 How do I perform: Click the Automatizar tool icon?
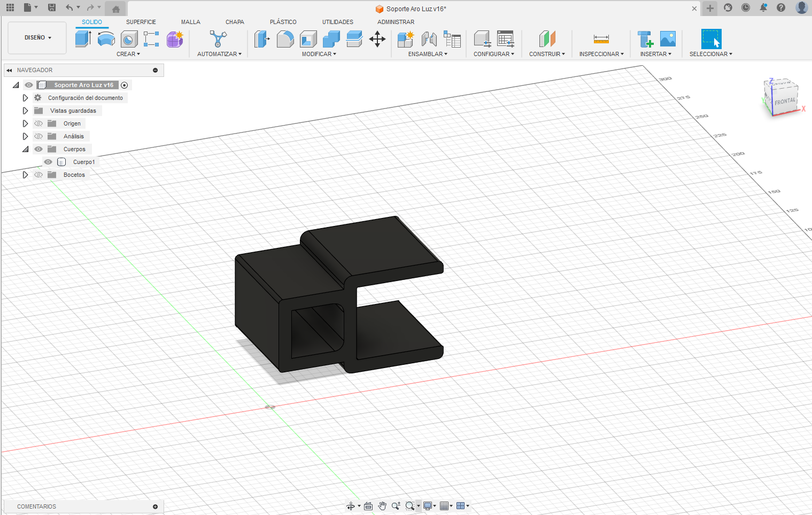[x=218, y=38]
